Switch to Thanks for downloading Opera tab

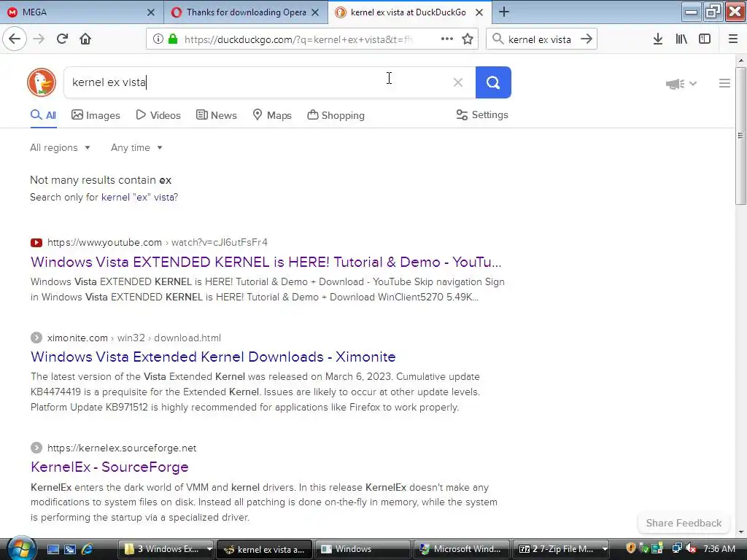click(x=246, y=12)
